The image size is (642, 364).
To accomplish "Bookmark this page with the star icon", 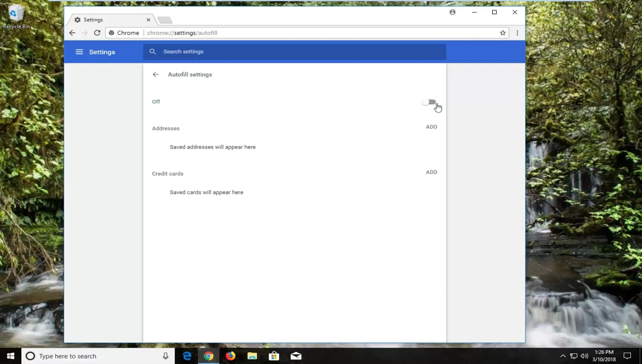I will pos(503,33).
